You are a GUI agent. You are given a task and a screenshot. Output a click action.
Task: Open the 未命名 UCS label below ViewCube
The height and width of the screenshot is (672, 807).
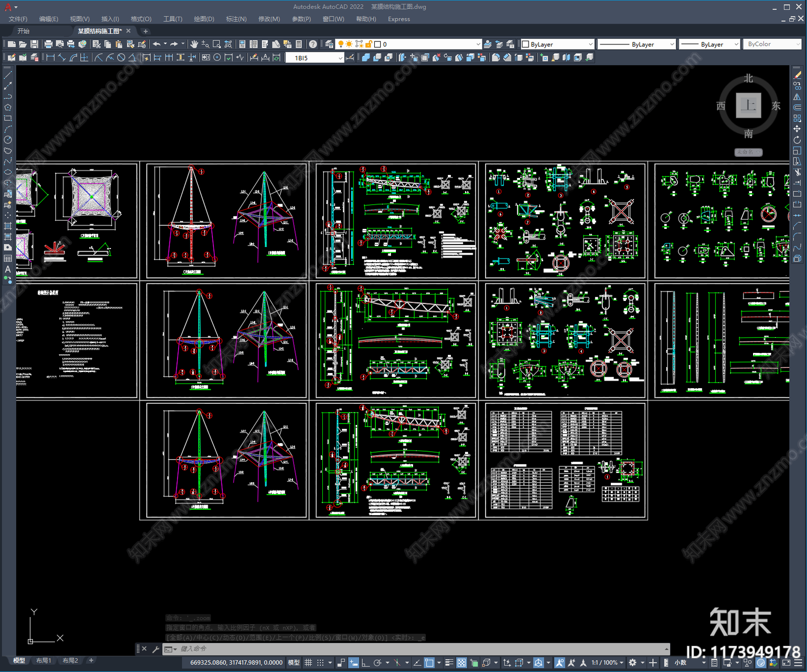click(748, 152)
